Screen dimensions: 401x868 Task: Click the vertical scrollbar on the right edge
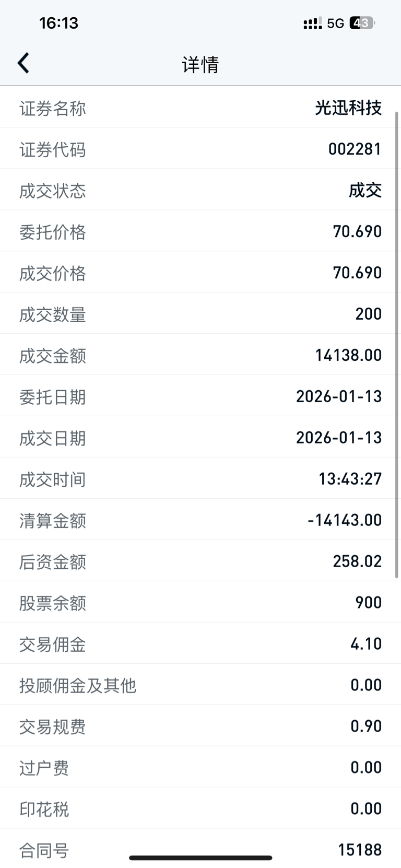pyautogui.click(x=397, y=345)
